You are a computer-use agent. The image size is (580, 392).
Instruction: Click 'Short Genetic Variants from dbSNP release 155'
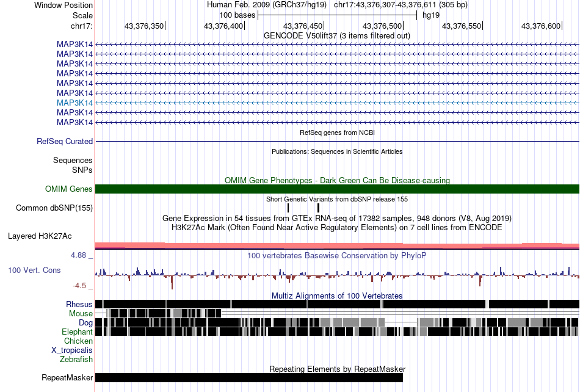click(337, 199)
